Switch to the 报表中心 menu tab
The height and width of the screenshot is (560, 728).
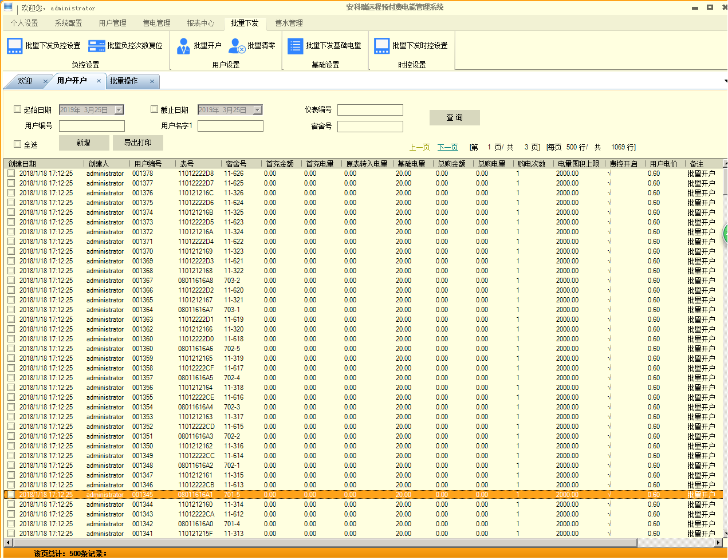pyautogui.click(x=200, y=23)
